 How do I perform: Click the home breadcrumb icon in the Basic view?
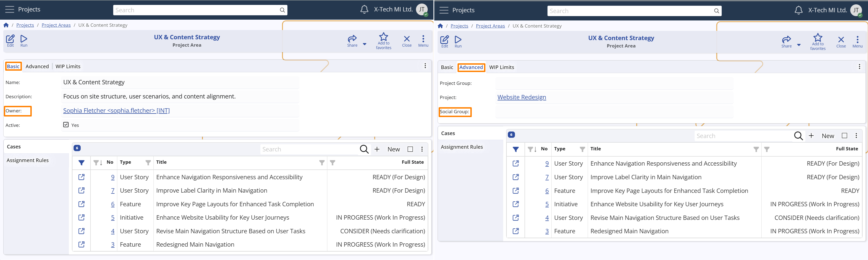(6, 25)
